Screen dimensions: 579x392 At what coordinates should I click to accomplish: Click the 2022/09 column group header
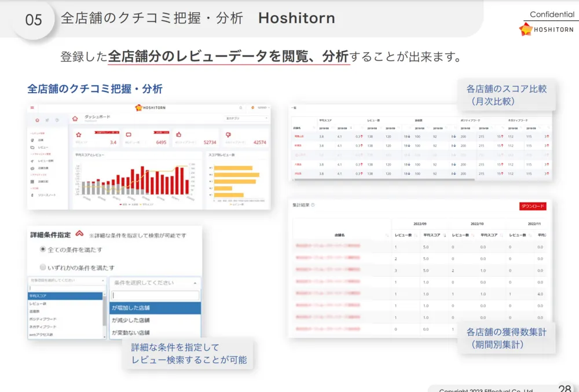tap(420, 224)
